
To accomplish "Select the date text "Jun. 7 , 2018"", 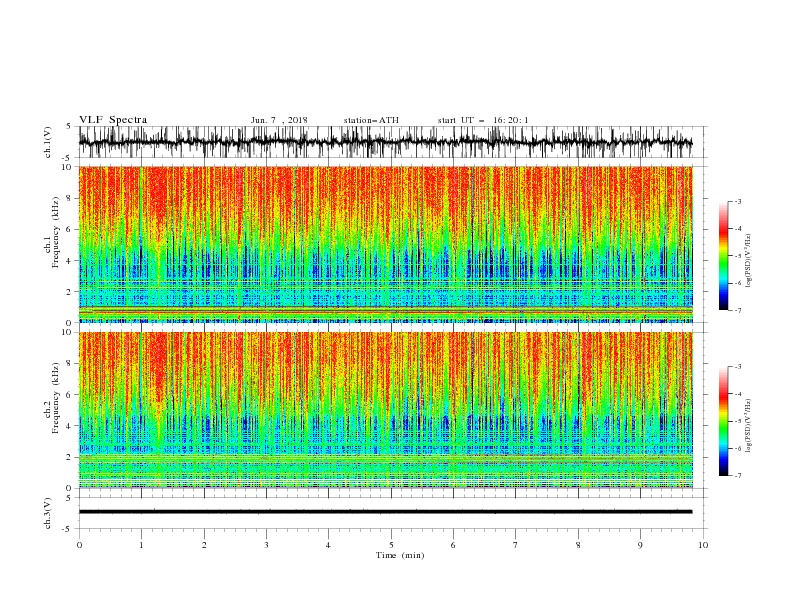I will coord(279,120).
